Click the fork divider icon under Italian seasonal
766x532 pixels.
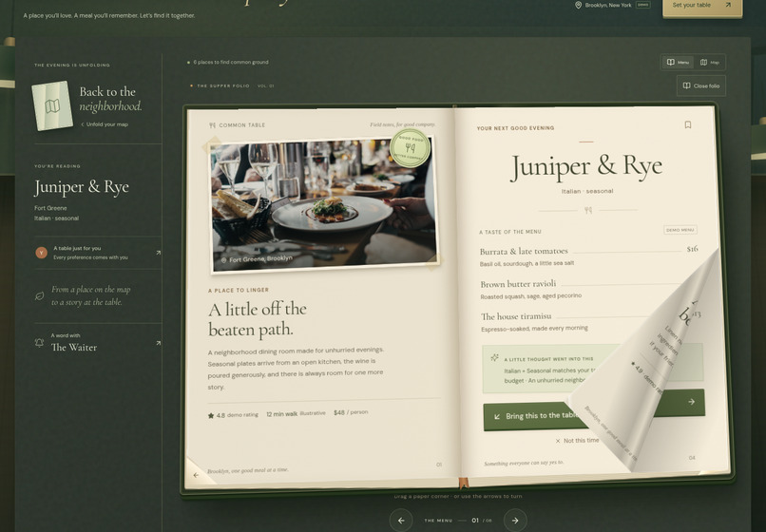click(588, 210)
